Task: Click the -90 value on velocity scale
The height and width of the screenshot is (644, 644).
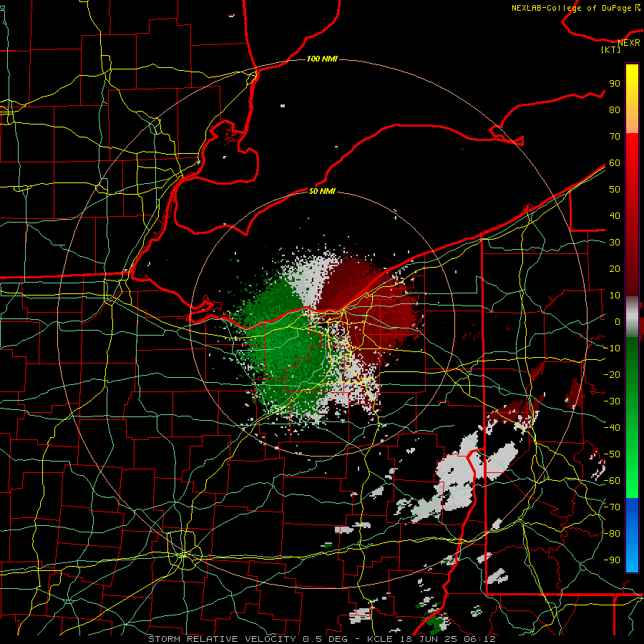Action: pos(612,560)
